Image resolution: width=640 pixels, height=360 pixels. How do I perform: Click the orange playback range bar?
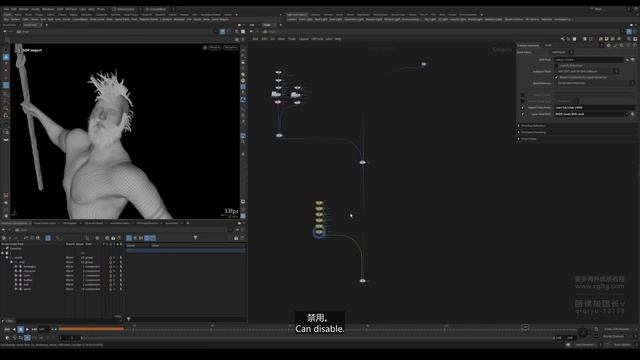(91, 328)
